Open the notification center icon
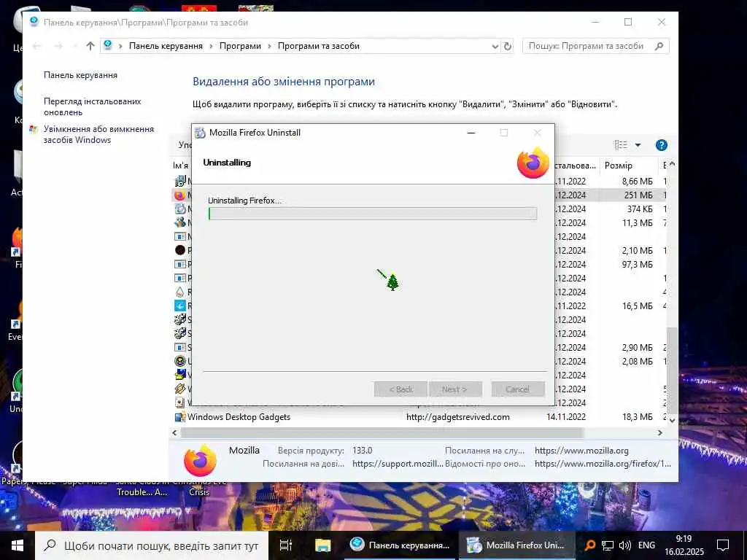The width and height of the screenshot is (747, 560). coord(723,545)
